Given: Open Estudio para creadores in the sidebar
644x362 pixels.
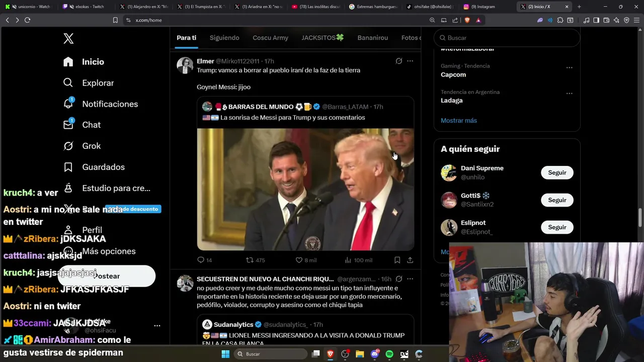Looking at the screenshot, I should point(107,188).
